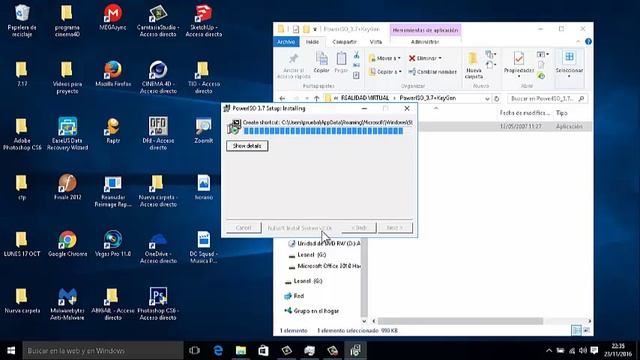Open the Vegas Pro 11.0 desktop shortcut
This screenshot has height=360, width=640.
coord(113,244)
